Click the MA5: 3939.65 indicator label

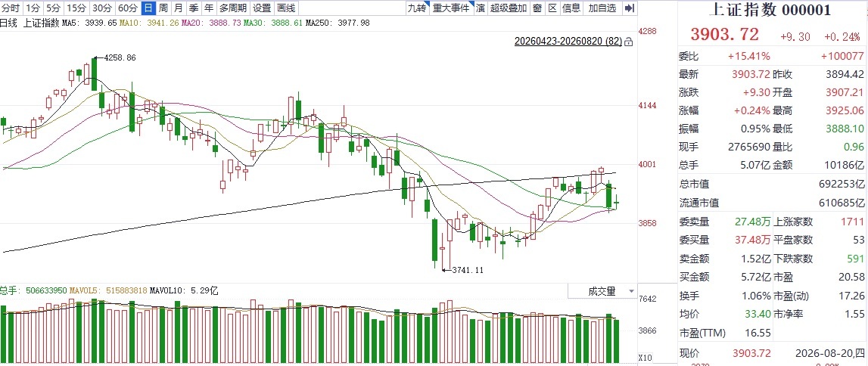89,23
